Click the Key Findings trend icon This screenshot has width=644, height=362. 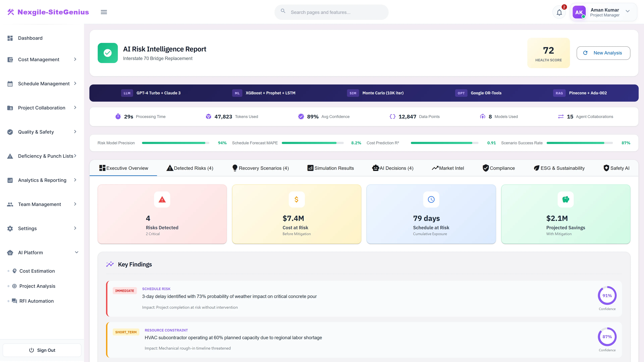[x=110, y=264]
